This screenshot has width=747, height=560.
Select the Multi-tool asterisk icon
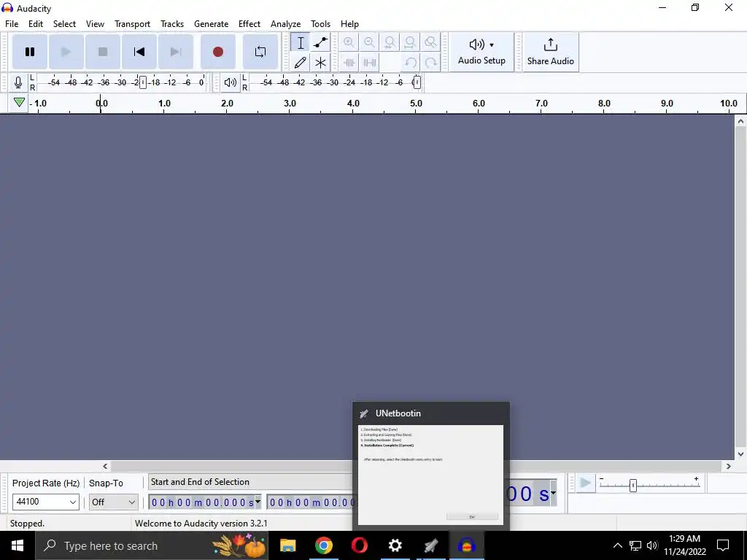(321, 63)
